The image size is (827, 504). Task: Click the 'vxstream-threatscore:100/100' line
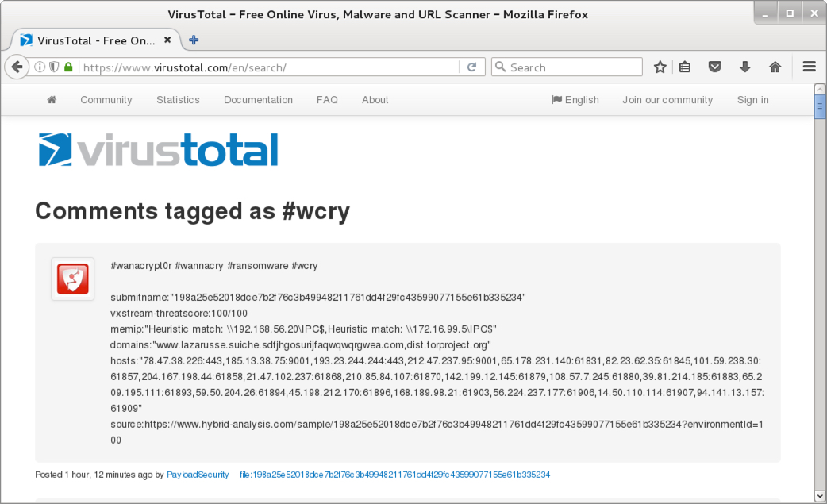179,314
